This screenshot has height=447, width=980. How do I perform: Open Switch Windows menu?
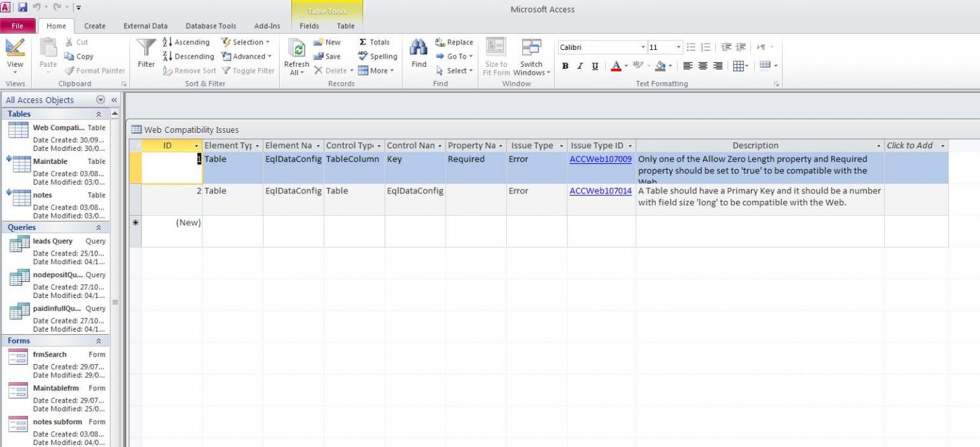click(531, 57)
